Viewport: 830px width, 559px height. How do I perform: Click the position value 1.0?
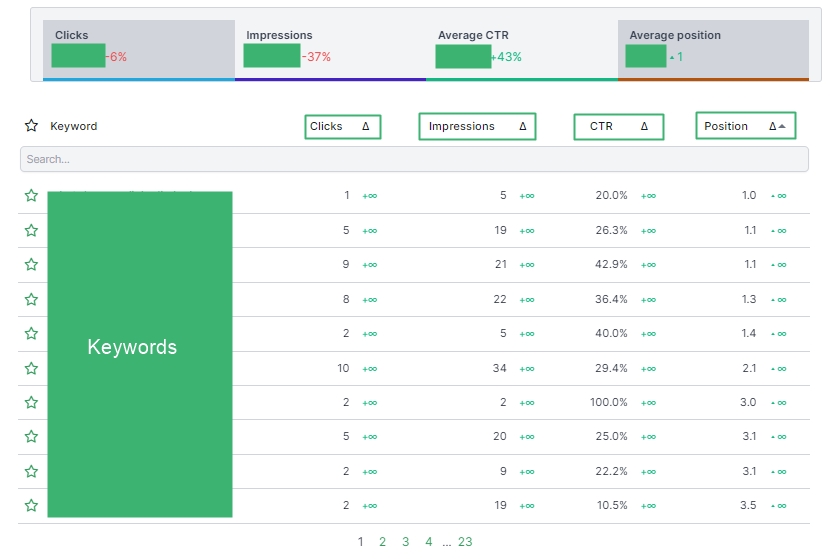pyautogui.click(x=749, y=195)
